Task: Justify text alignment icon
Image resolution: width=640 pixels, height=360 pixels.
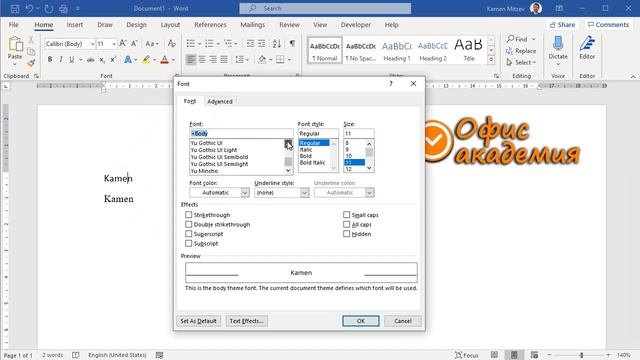Action: pos(224,60)
